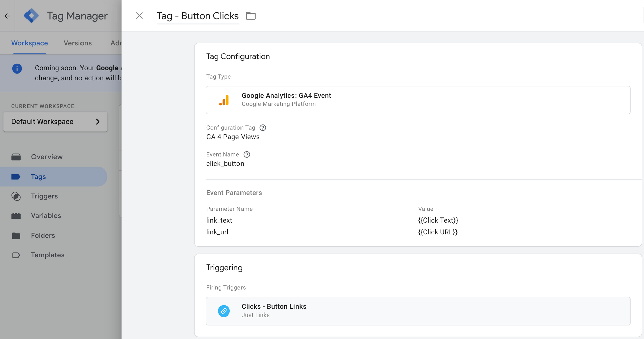Viewport: 644px width, 339px height.
Task: Click the GA 4 Page Views configuration value
Action: point(233,137)
